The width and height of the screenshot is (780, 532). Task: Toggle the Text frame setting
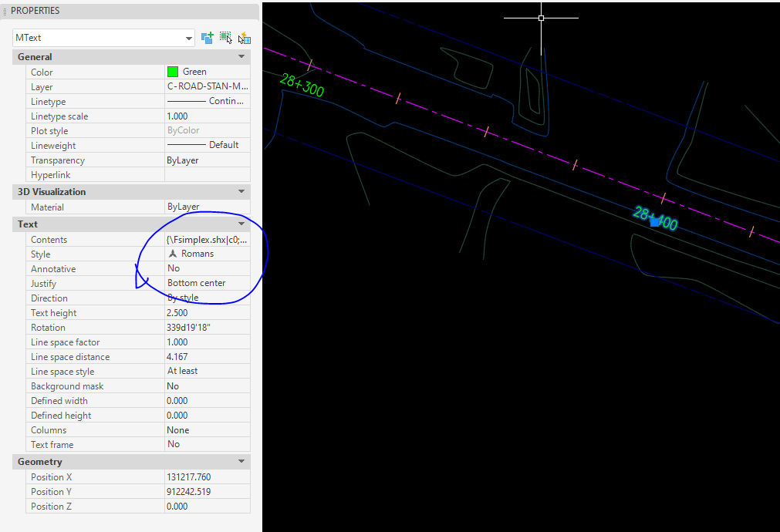207,444
